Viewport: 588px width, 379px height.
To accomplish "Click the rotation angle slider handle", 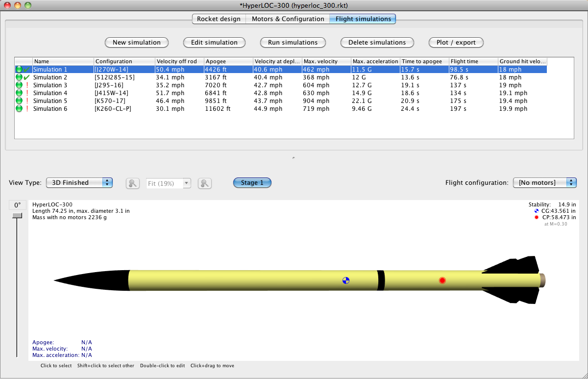I will tap(17, 216).
